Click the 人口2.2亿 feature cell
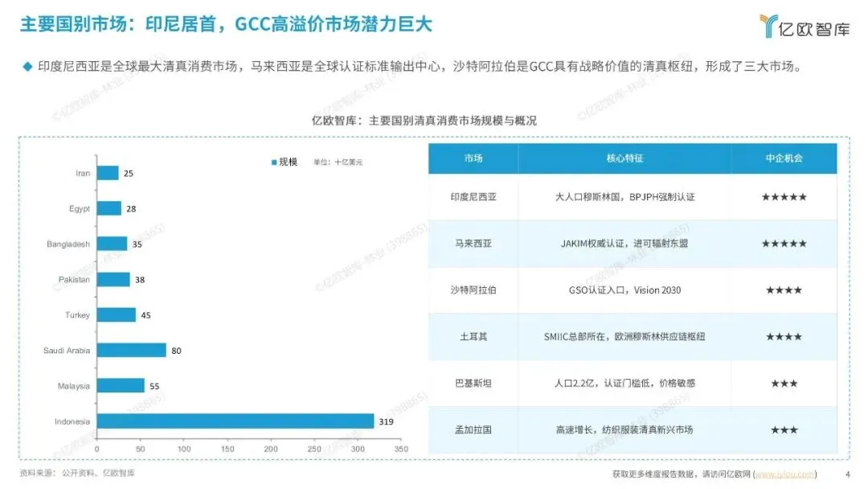This screenshot has width=868, height=489. coord(624,383)
